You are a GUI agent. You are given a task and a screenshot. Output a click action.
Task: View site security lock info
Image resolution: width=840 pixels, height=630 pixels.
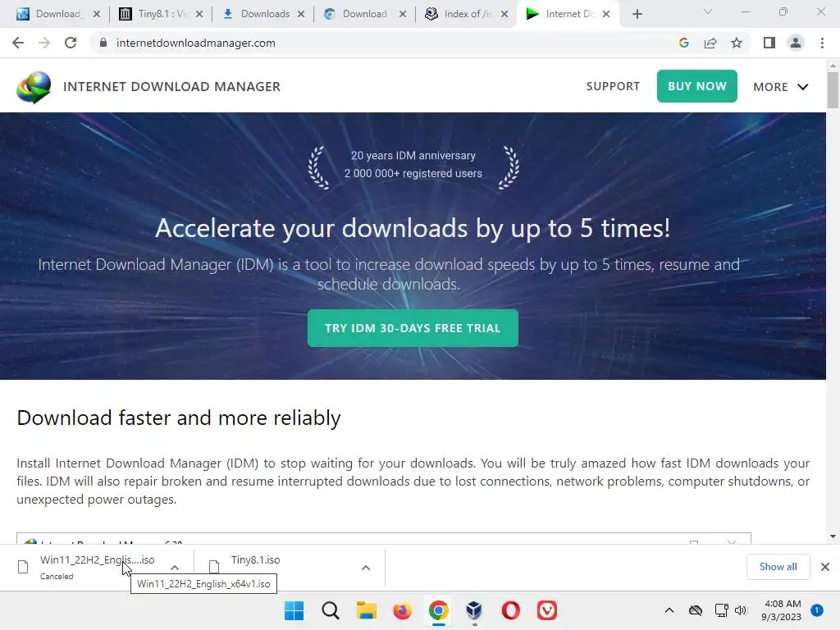click(103, 43)
